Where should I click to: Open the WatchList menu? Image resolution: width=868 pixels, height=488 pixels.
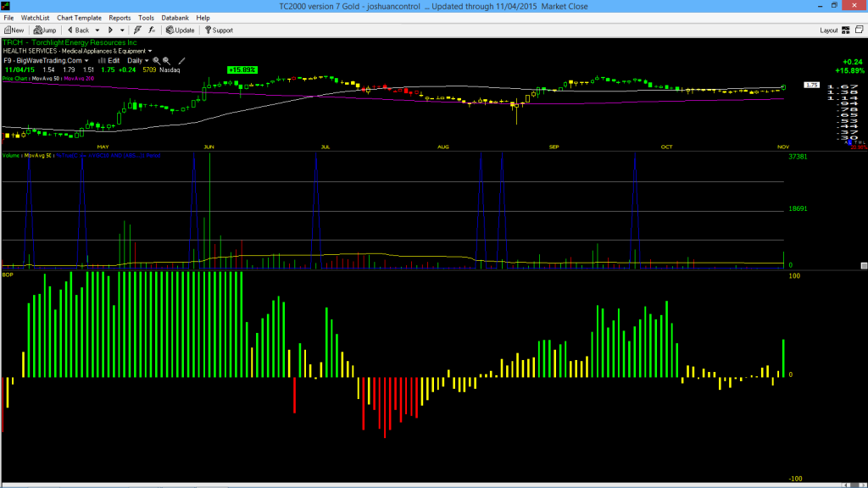click(x=35, y=18)
